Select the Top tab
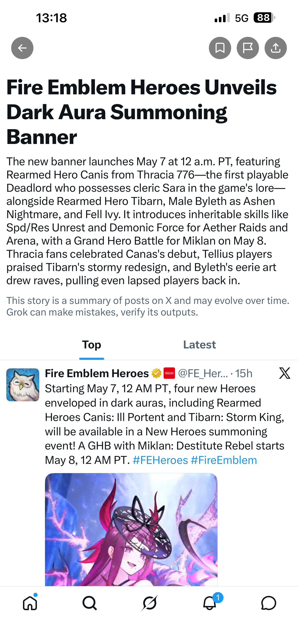Viewport: 298px width, 644px height. coord(92,344)
